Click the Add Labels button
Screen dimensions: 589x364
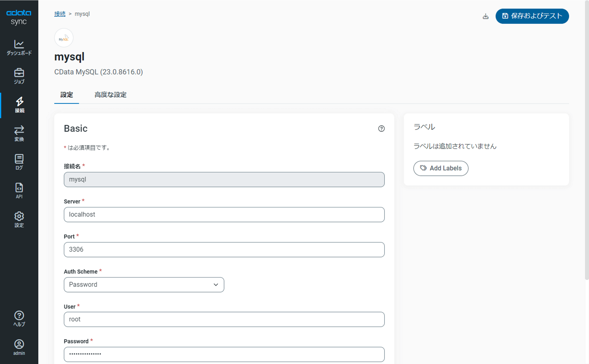[441, 168]
